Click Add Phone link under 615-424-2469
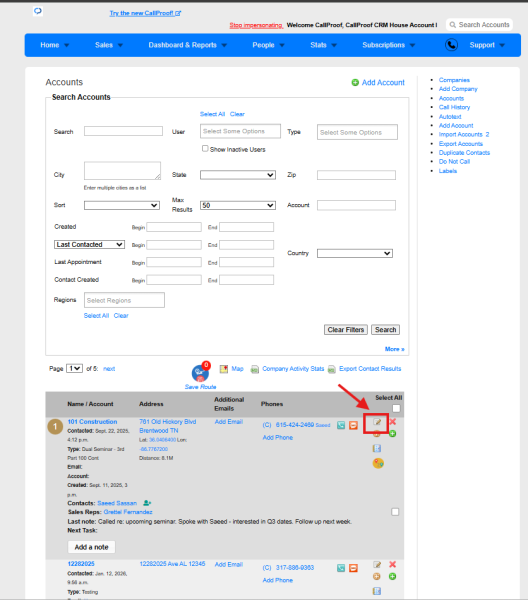The height and width of the screenshot is (600, 528). coord(277,437)
